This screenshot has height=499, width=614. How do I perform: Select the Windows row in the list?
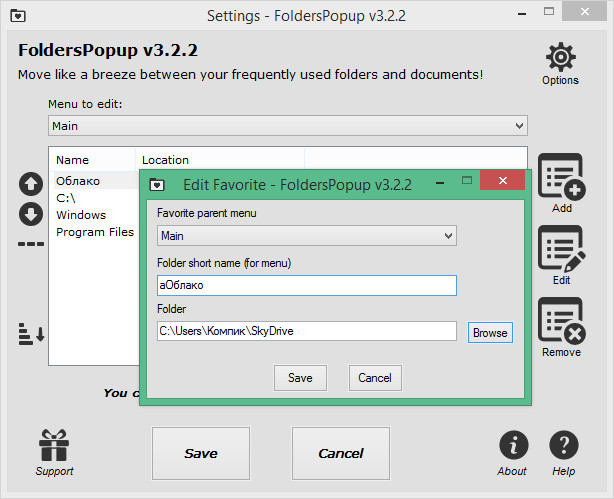(x=94, y=215)
